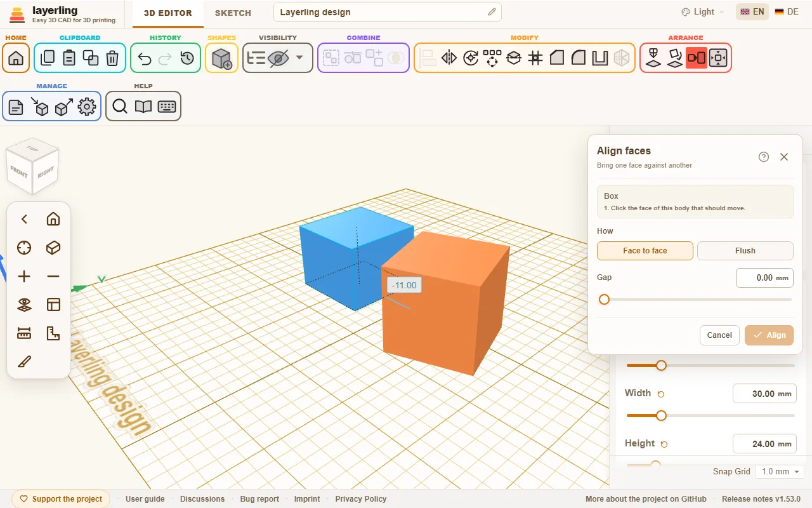Open the Light theme dropdown
Screen dimensions: 812x508
coord(702,12)
